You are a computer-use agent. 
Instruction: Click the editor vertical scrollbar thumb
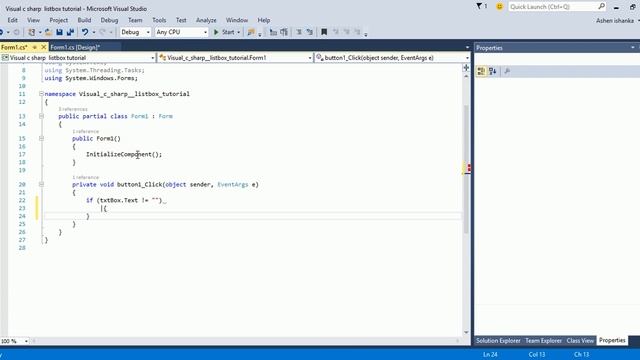coord(466,169)
